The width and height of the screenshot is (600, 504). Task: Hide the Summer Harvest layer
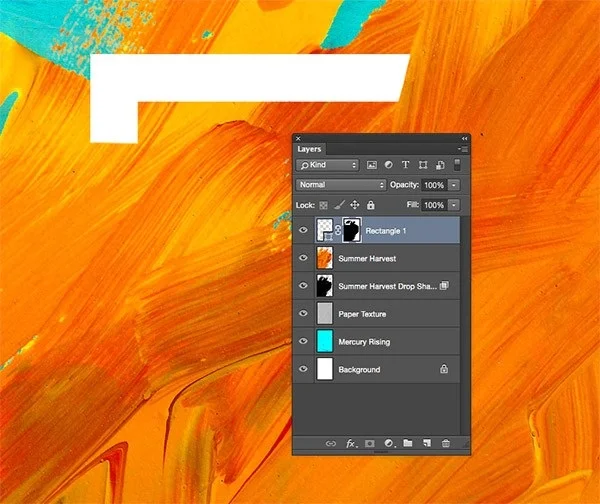[303, 258]
